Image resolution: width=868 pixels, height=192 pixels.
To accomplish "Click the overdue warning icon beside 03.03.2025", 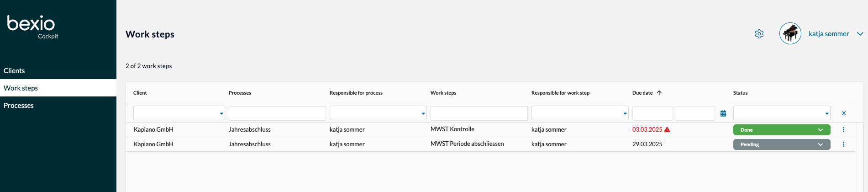I will click(x=667, y=130).
